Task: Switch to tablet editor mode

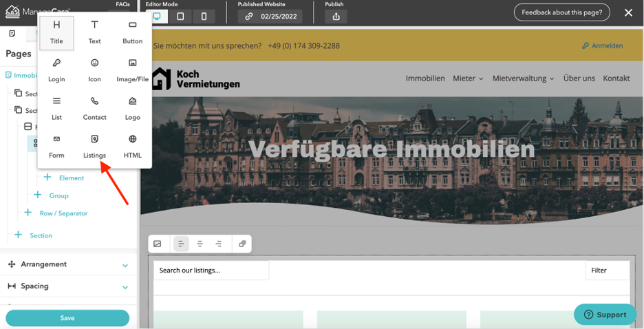Action: click(180, 17)
